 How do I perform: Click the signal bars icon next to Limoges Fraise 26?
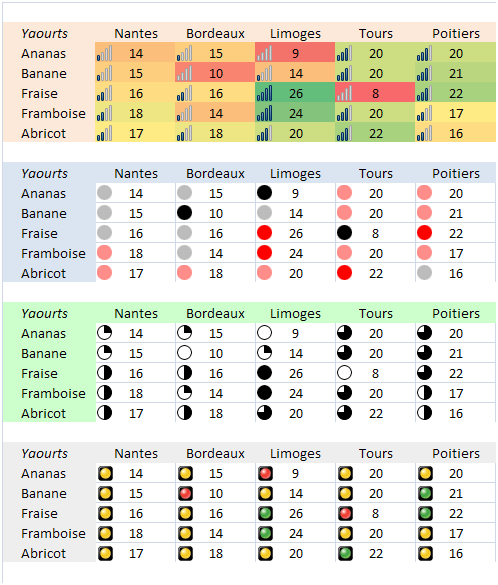[264, 93]
